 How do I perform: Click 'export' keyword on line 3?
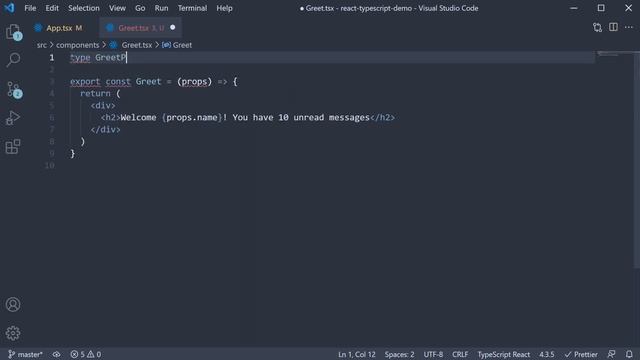(x=85, y=82)
